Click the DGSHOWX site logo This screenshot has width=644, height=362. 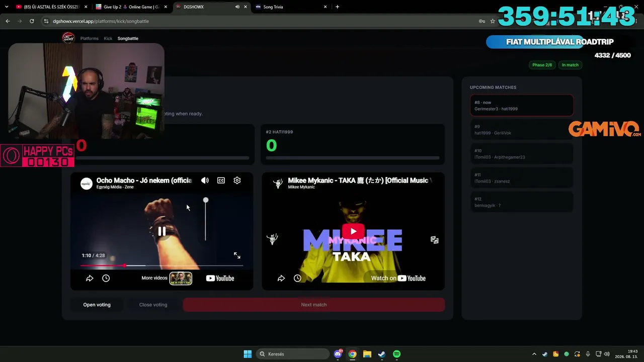[68, 38]
